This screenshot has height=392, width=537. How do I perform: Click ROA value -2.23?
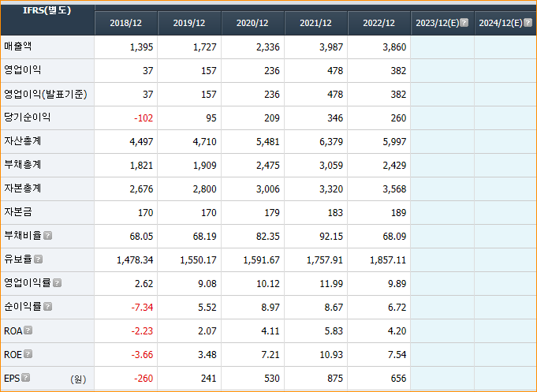[142, 331]
